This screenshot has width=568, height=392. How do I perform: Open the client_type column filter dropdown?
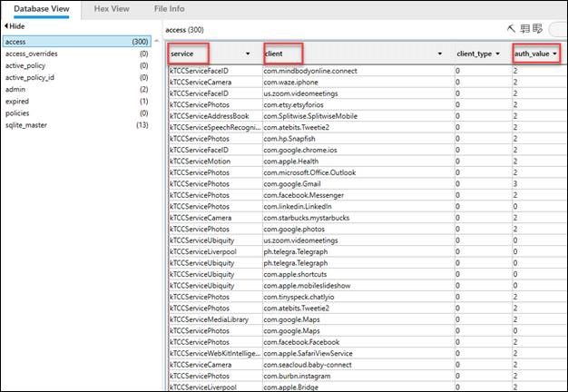coord(497,54)
